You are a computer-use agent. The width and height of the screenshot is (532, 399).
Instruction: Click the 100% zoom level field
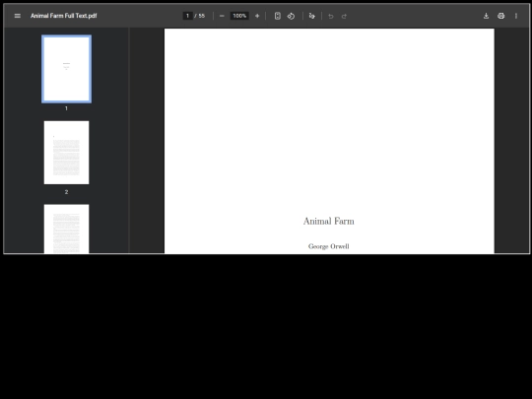pos(239,16)
